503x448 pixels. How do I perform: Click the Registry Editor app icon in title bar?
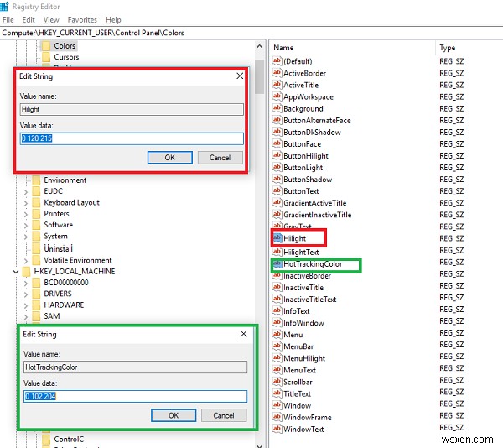[4, 6]
